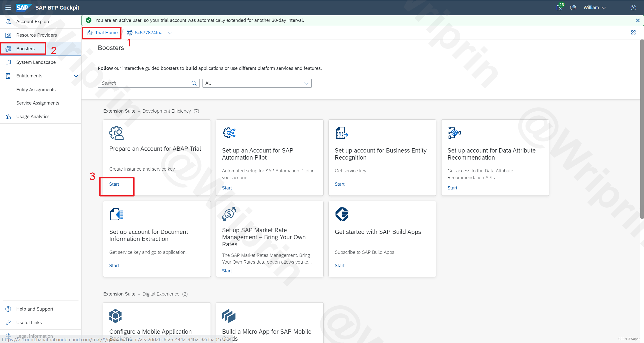Viewport: 644px width, 343px height.
Task: Open Resource Providers in sidebar
Action: pyautogui.click(x=41, y=35)
